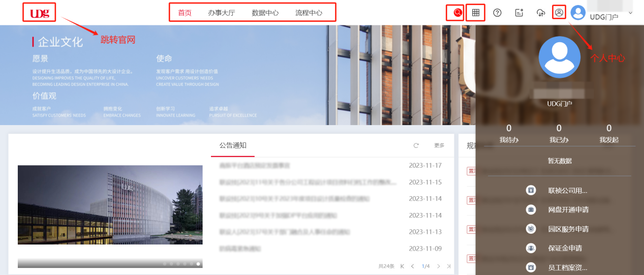Click large profile avatar in side panel
644x275 pixels.
tap(559, 57)
